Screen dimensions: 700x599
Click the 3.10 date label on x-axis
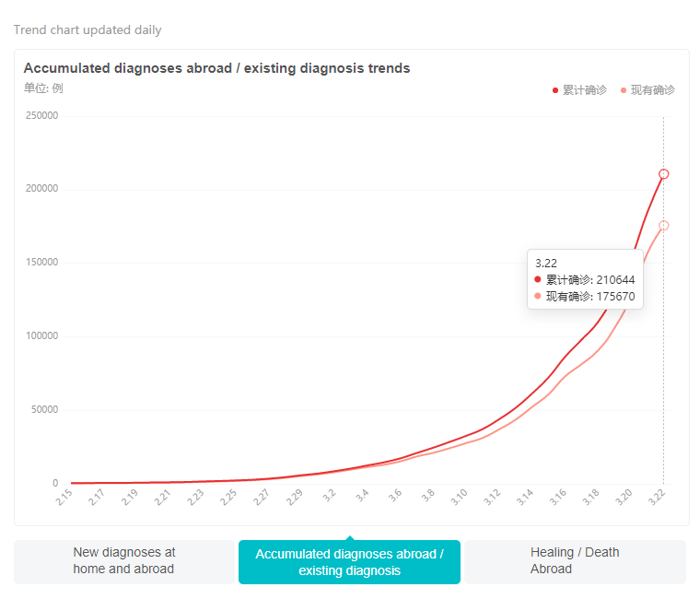coord(459,498)
